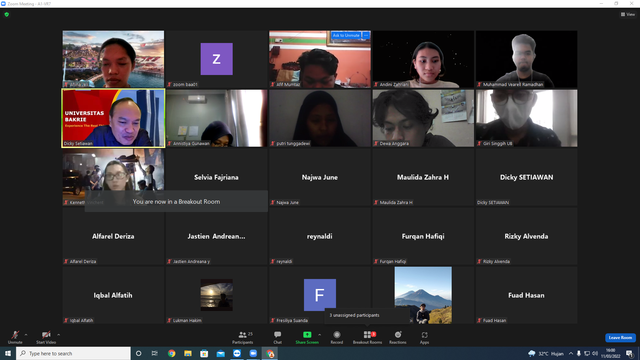Select the Furqan Hafiqi tile

423,236
